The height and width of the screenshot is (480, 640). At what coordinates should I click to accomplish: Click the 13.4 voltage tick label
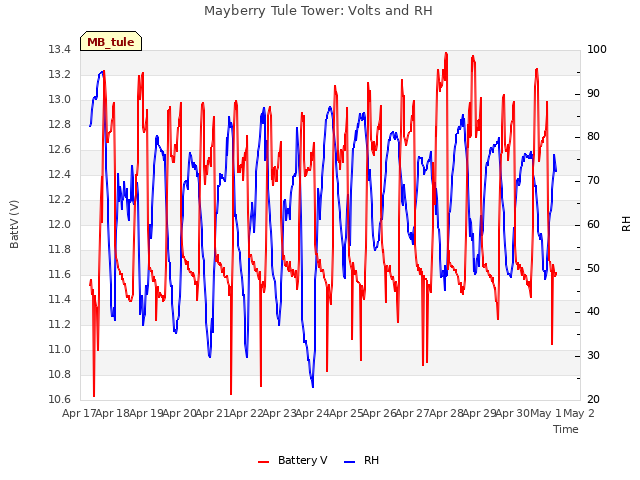pyautogui.click(x=60, y=50)
